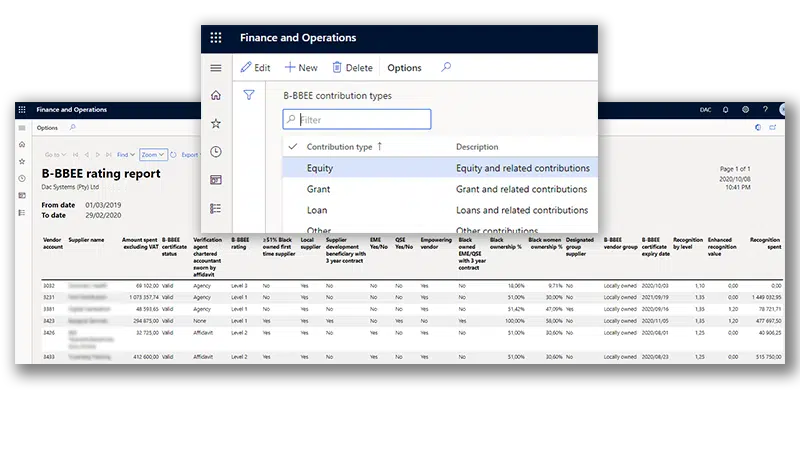This screenshot has height=451, width=800.
Task: Open the Options tab in front window
Action: tap(404, 68)
